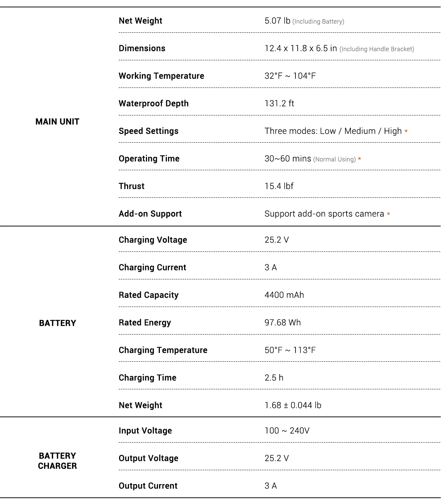Select the 15.4 lbf thrust value
The width and height of the screenshot is (441, 504).
coord(279,186)
